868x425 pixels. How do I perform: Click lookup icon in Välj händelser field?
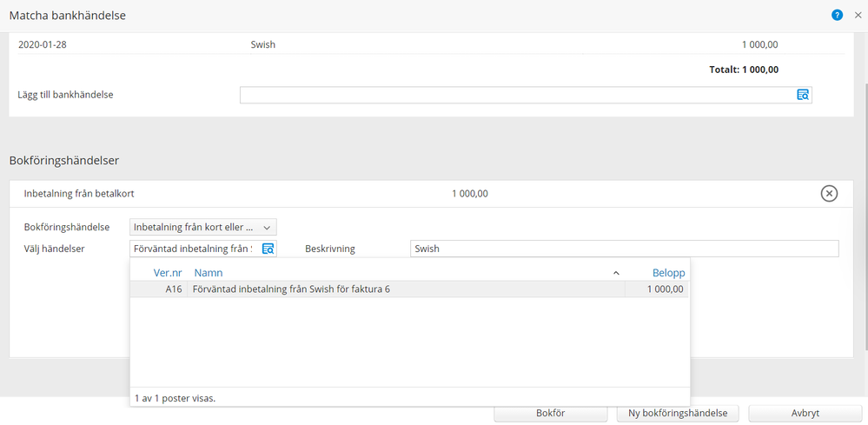268,249
